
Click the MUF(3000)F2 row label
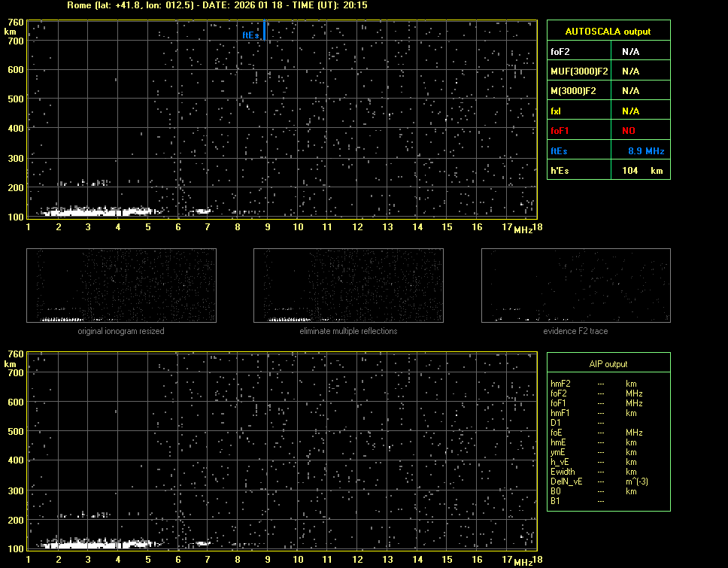(579, 71)
